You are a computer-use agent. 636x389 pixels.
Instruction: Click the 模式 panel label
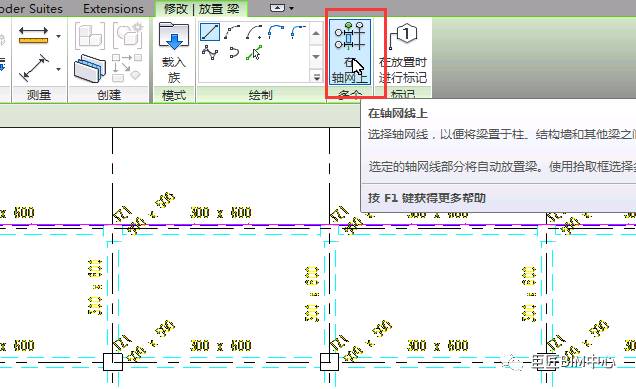point(174,95)
